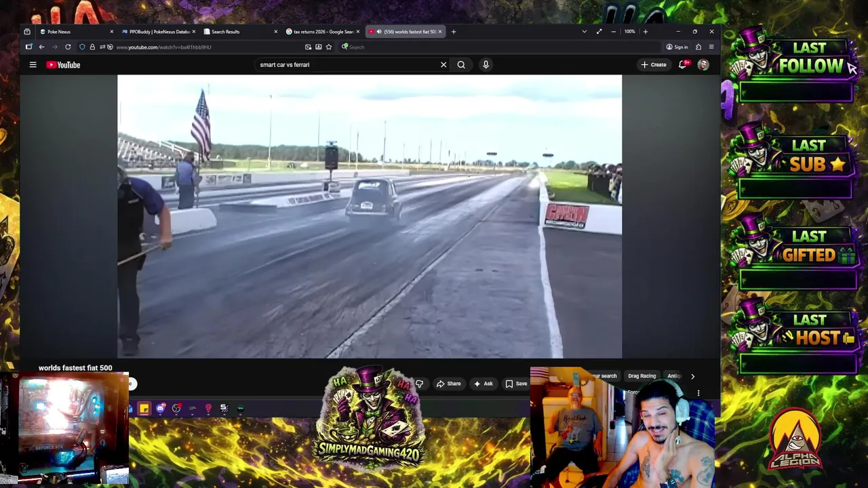This screenshot has width=868, height=488.
Task: Open YouTube notifications bell
Action: point(684,64)
